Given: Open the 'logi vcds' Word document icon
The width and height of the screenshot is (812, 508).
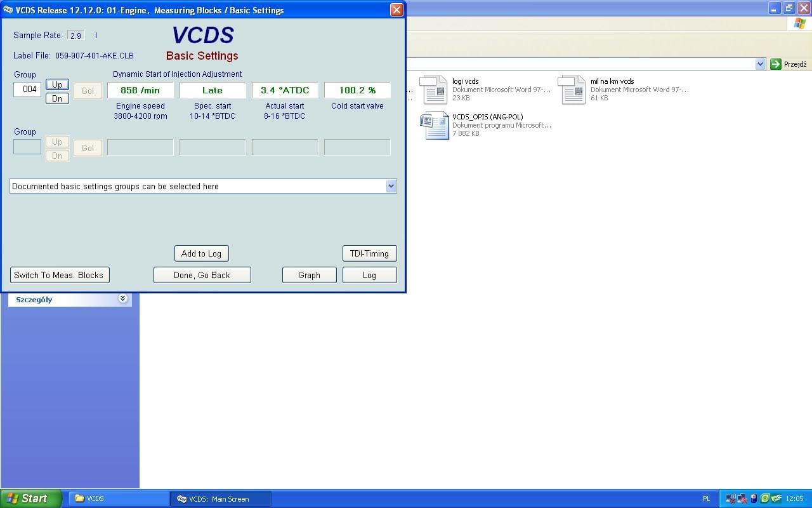Looking at the screenshot, I should pos(435,90).
